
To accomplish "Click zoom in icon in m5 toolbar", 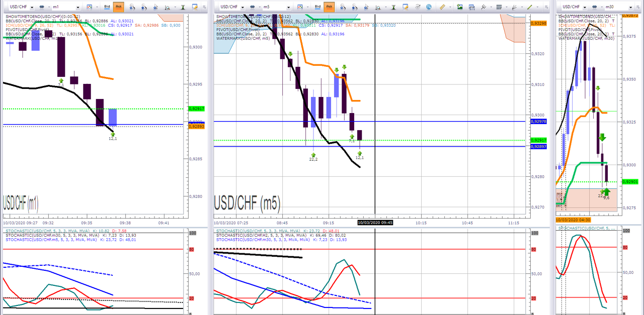I will tap(343, 7).
